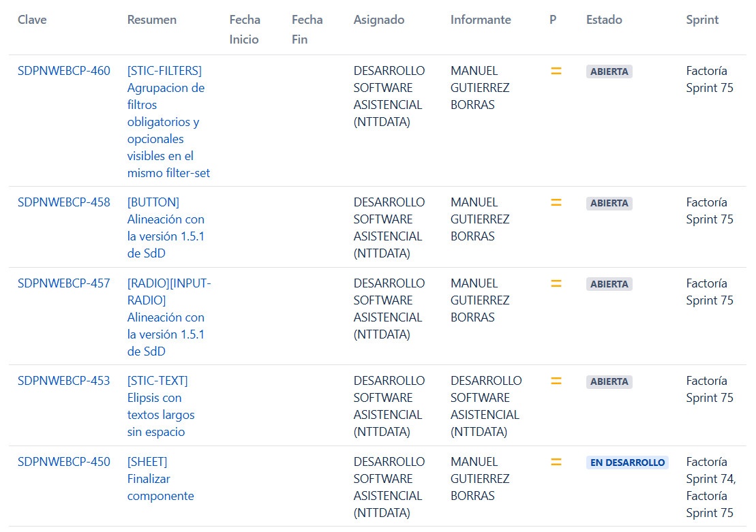Screen dimensions: 756x532
Task: Open the RADIO INPUT-RADIO summary link
Action: (169, 317)
